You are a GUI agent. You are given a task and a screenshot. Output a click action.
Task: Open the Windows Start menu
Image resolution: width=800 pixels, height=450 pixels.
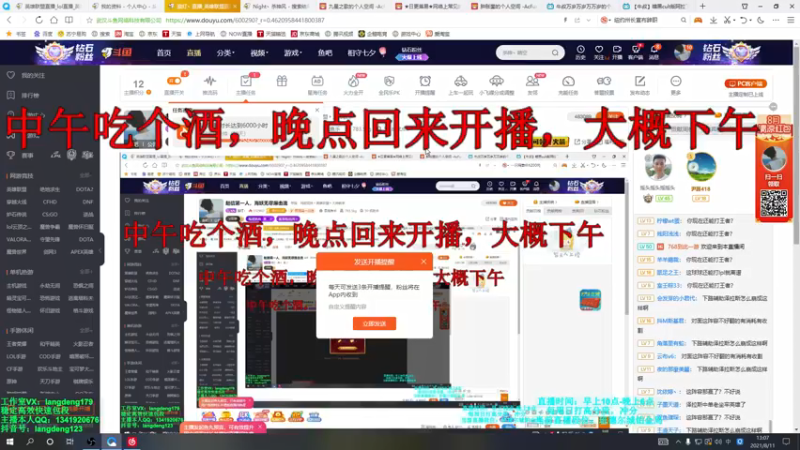pos(10,442)
